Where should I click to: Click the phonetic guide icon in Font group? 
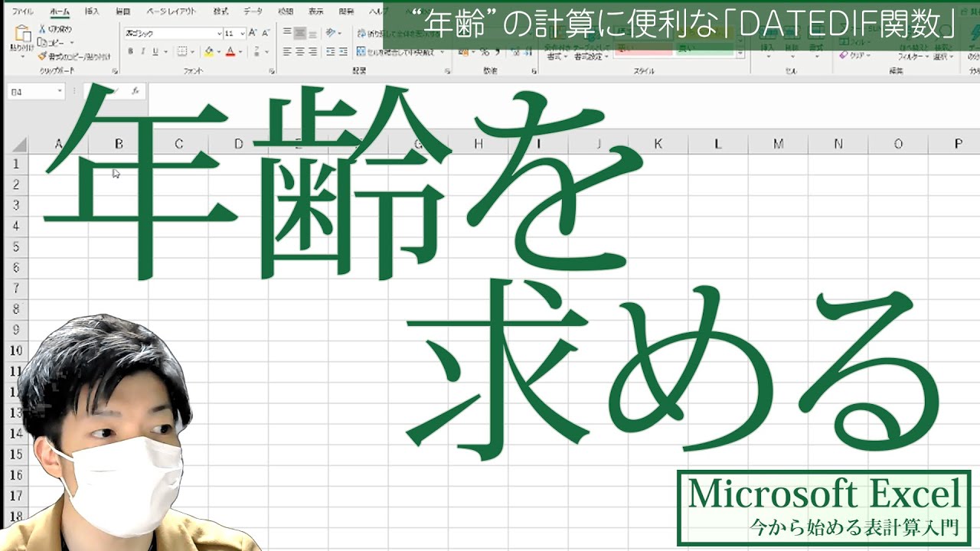click(x=256, y=51)
